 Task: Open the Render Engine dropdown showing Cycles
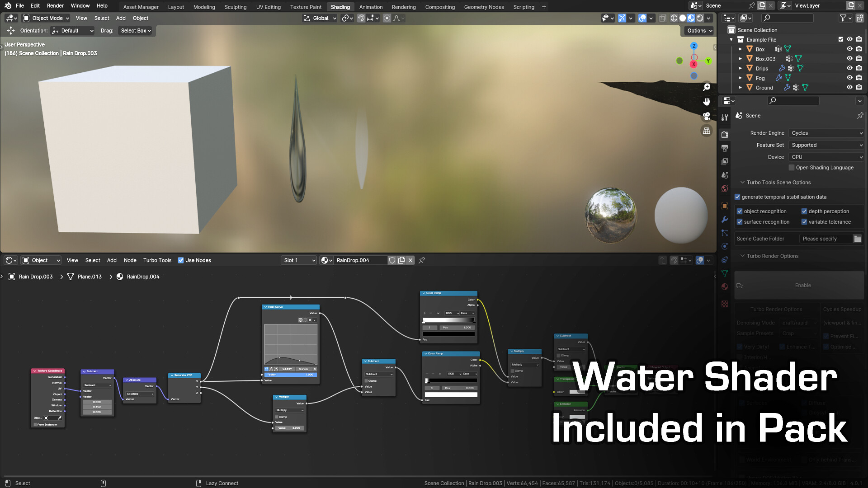click(826, 133)
